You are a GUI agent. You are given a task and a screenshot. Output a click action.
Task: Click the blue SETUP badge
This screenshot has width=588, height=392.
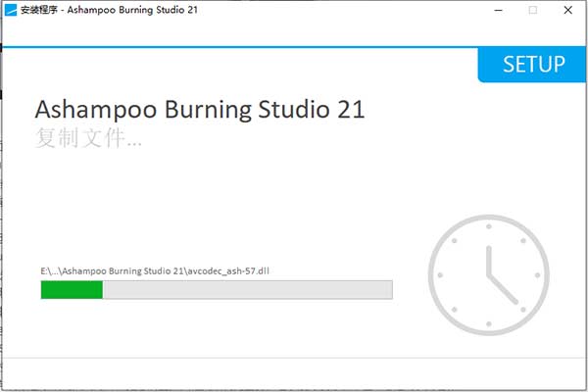click(533, 65)
